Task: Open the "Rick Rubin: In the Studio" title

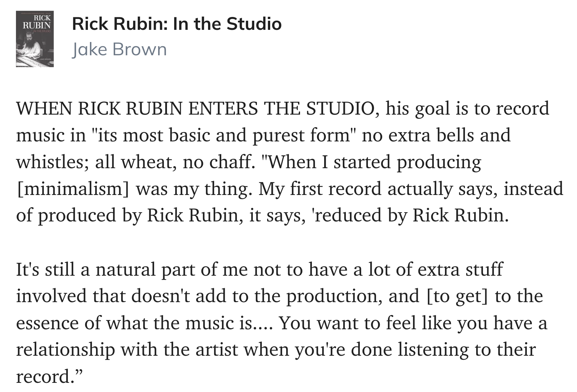Action: click(x=176, y=24)
